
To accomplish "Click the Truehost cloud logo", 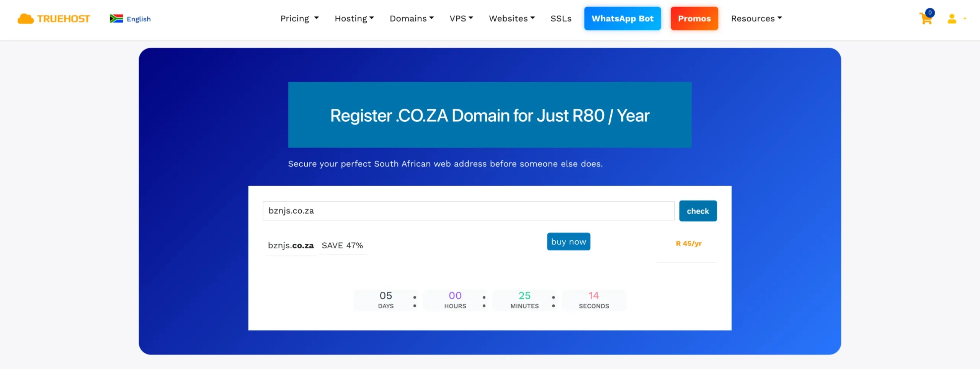I will coord(54,18).
